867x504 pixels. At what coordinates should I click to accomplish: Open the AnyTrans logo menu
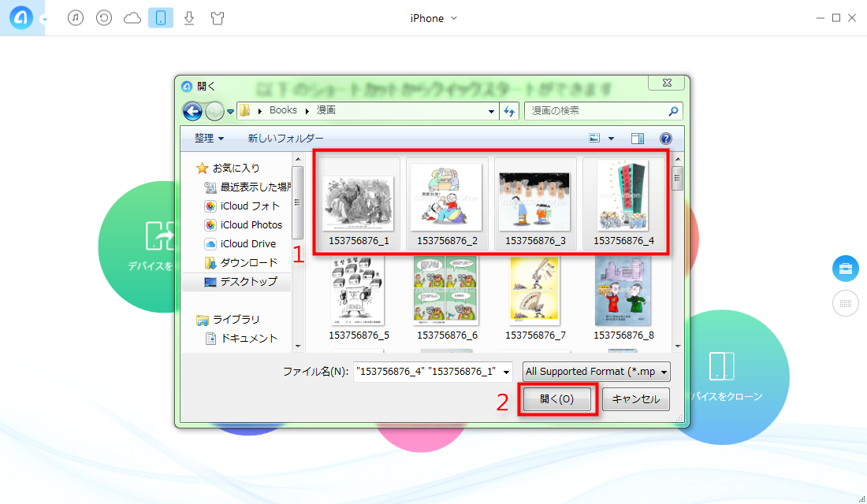tap(21, 17)
